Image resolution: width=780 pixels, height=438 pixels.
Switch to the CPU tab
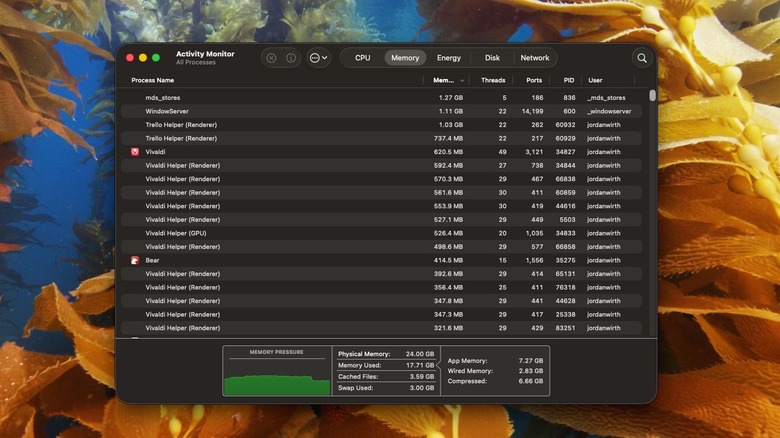363,58
